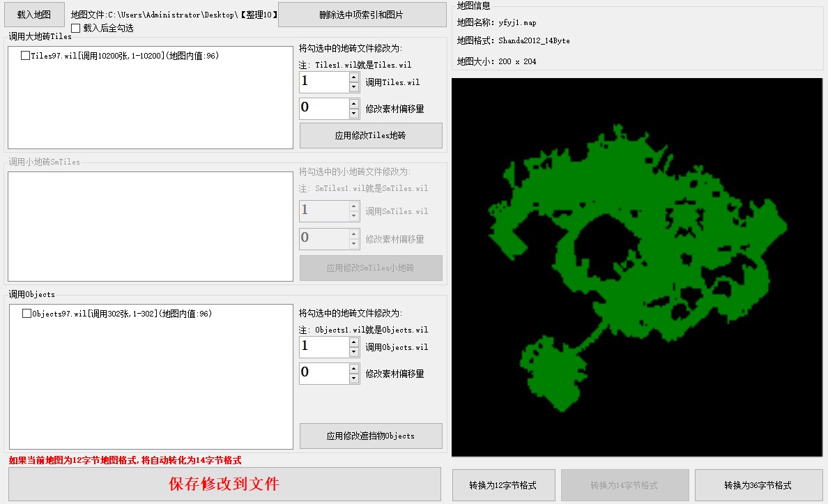Decrease Tiles 修改素材偏移量 with down arrow
This screenshot has width=828, height=504.
354,114
